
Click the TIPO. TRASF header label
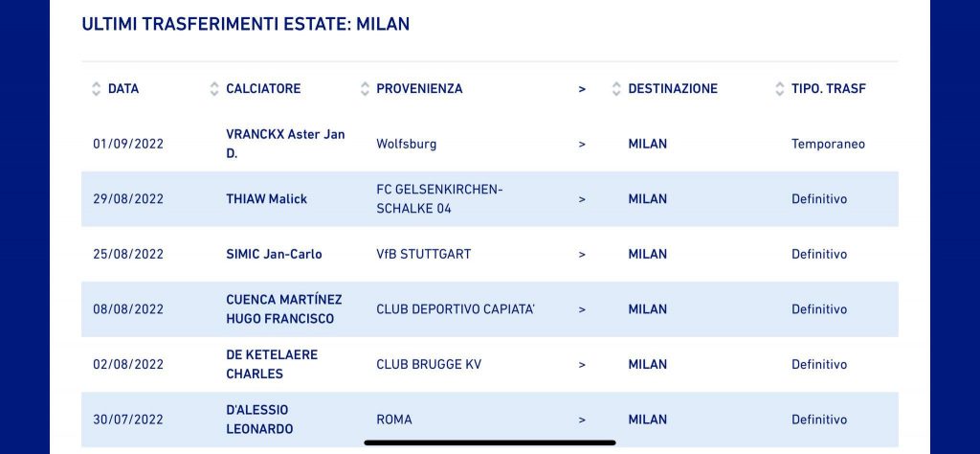[x=828, y=89]
